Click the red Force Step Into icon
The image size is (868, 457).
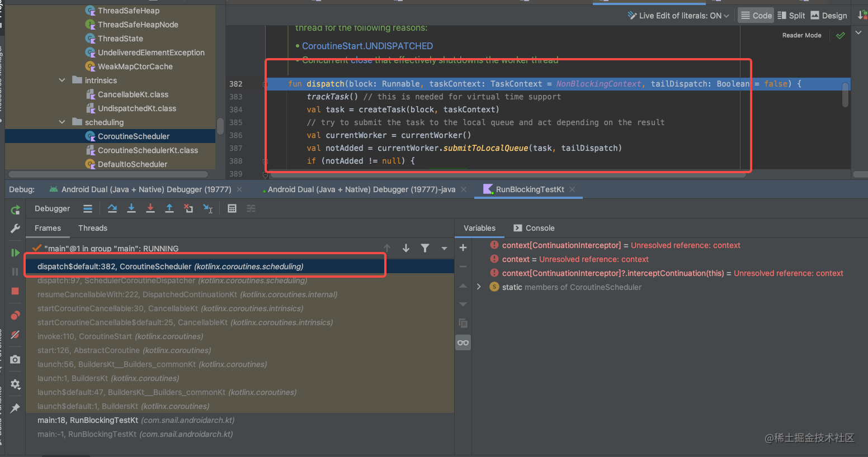tap(150, 208)
